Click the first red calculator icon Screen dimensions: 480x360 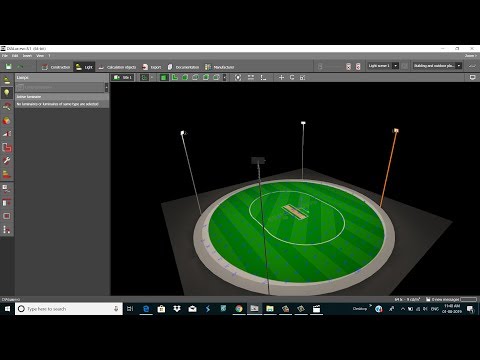(x=348, y=66)
